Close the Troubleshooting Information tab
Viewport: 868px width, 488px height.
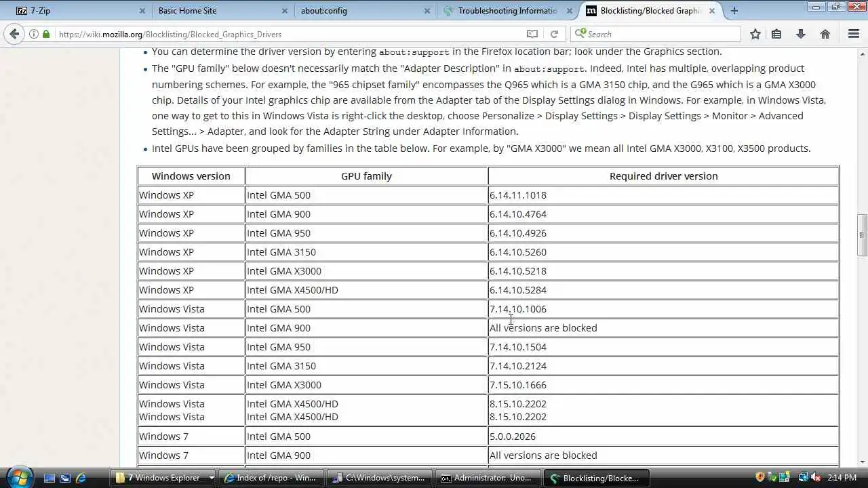[569, 11]
